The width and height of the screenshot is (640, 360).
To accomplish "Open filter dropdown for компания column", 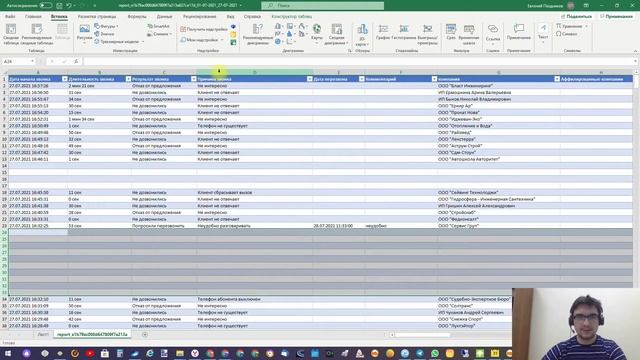I will click(x=557, y=79).
